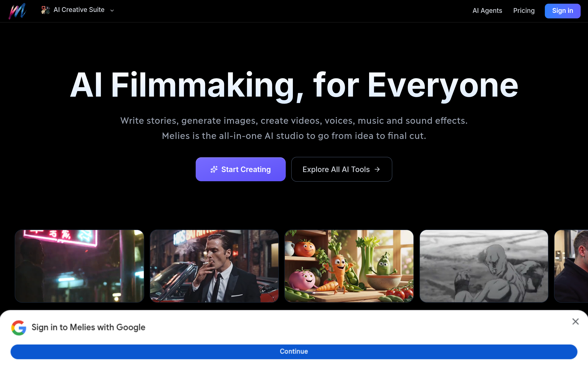Open the cartoon vegetables thumbnail
Image resolution: width=588 pixels, height=368 pixels.
(x=349, y=266)
